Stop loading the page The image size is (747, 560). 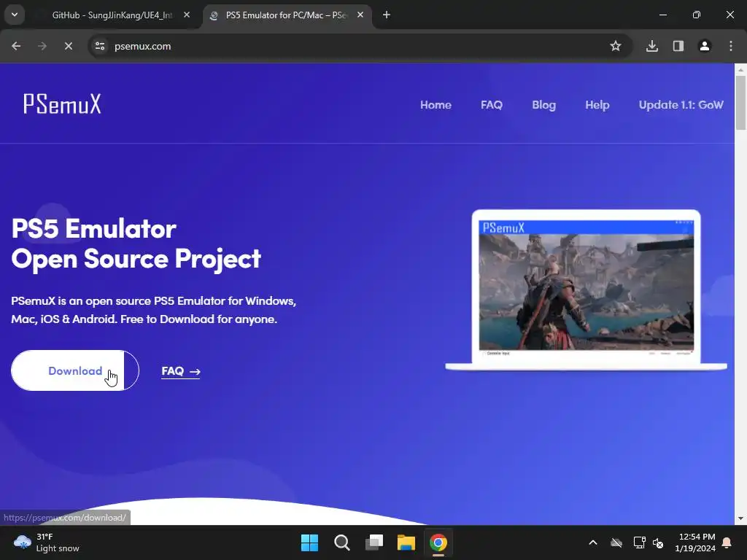point(69,46)
